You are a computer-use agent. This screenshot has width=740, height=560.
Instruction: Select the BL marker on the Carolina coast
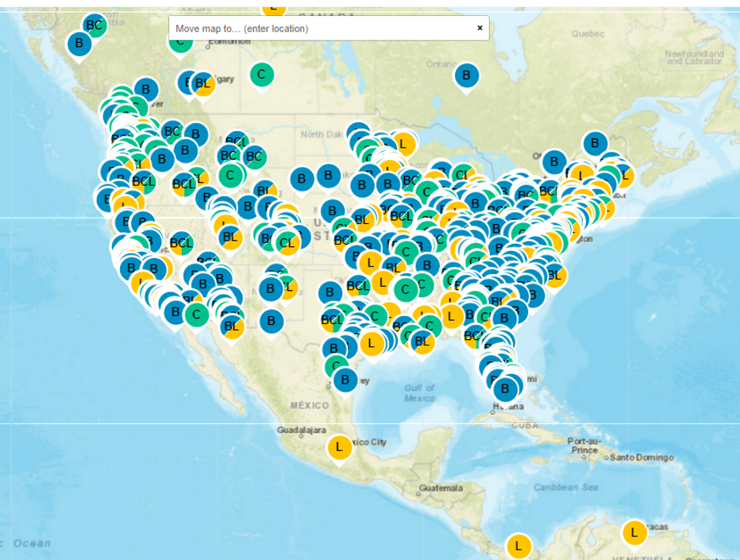(x=554, y=276)
